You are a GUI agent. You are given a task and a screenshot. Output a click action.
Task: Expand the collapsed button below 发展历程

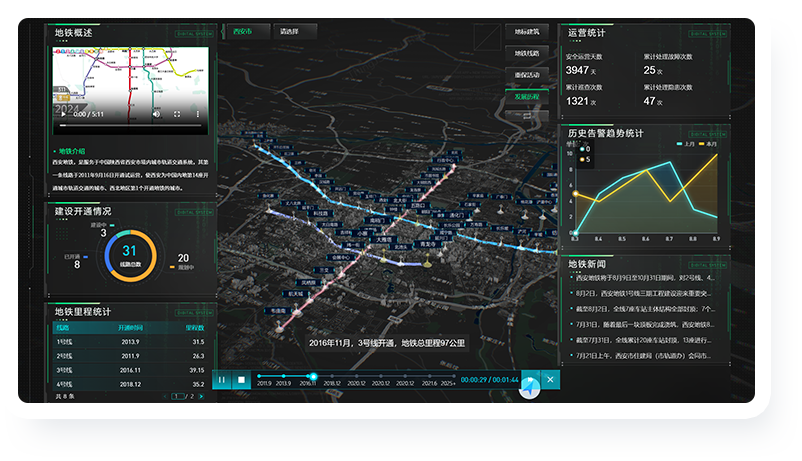[527, 117]
